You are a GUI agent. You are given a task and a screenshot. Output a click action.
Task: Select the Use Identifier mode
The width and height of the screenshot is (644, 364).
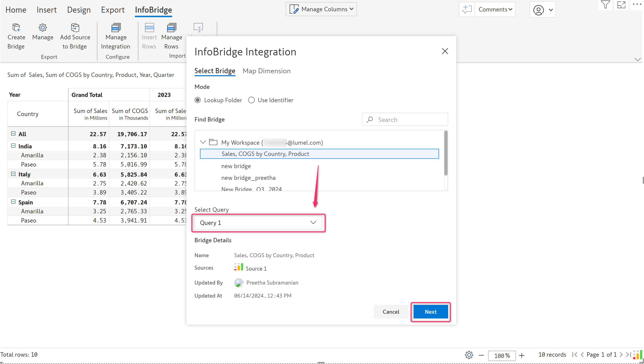click(251, 100)
